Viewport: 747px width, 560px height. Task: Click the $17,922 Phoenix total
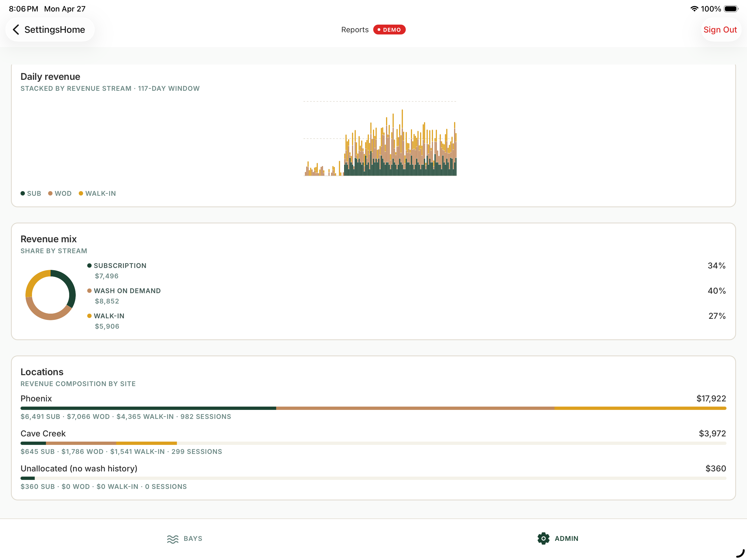coord(711,399)
